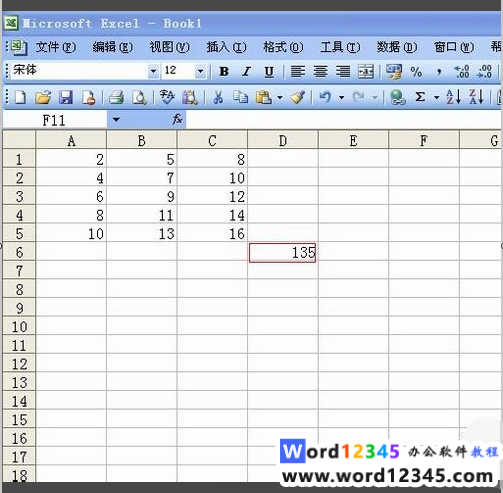Select cell C3 containing 12
The image size is (503, 493).
[x=212, y=196]
